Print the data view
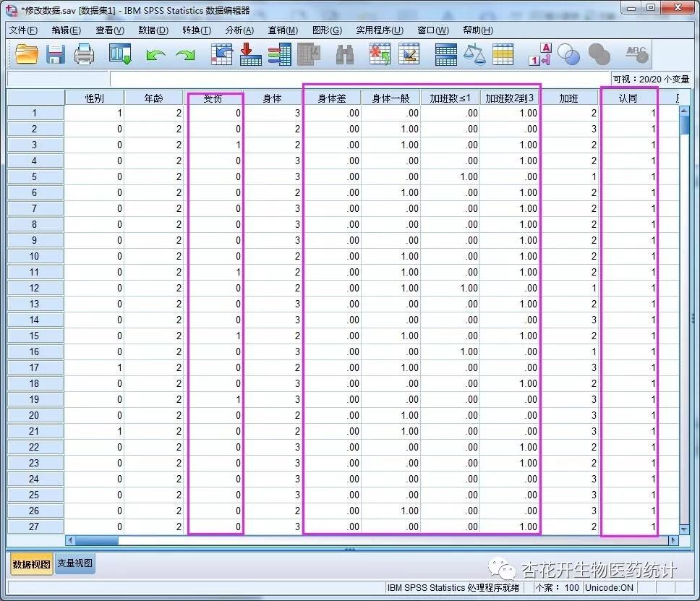 tap(85, 54)
